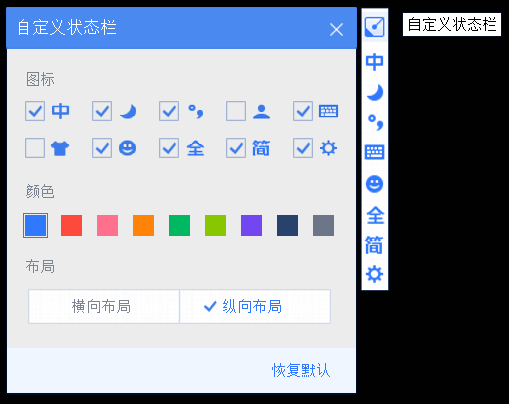Close the 自定义状态栏 dialog
This screenshot has width=509, height=404.
pos(336,29)
